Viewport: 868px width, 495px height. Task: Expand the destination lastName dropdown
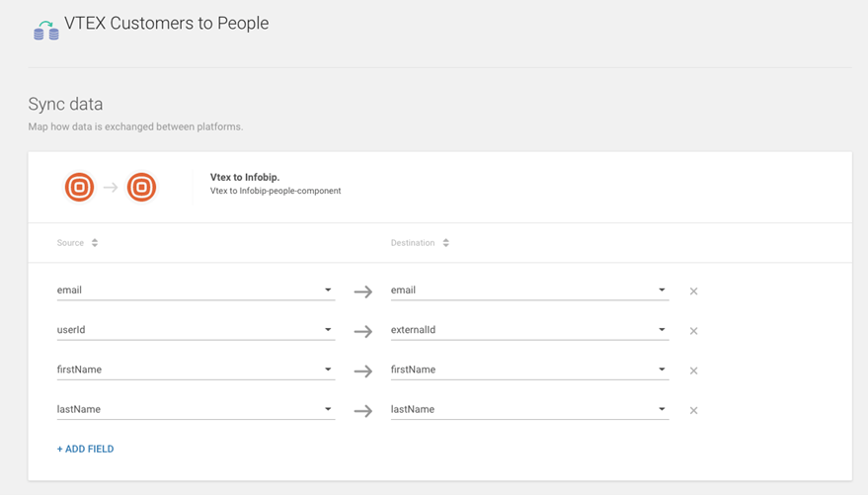pyautogui.click(x=662, y=409)
